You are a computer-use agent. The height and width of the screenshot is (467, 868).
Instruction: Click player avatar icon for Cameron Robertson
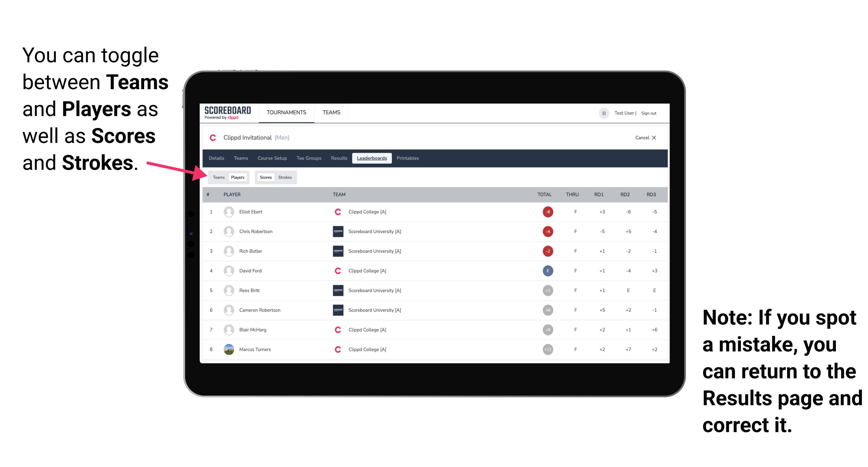229,311
